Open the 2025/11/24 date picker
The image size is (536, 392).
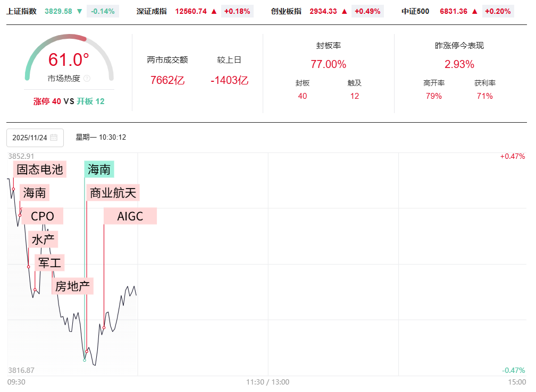[x=30, y=138]
